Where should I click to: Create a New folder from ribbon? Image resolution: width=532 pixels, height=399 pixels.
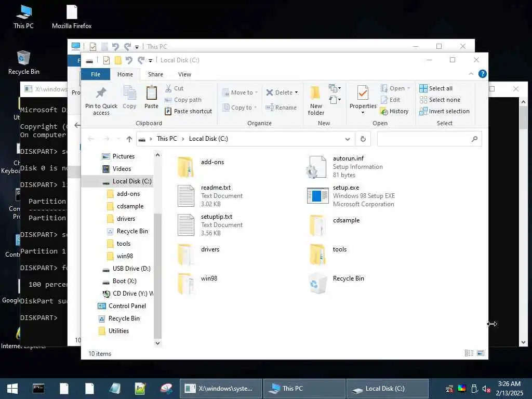316,100
